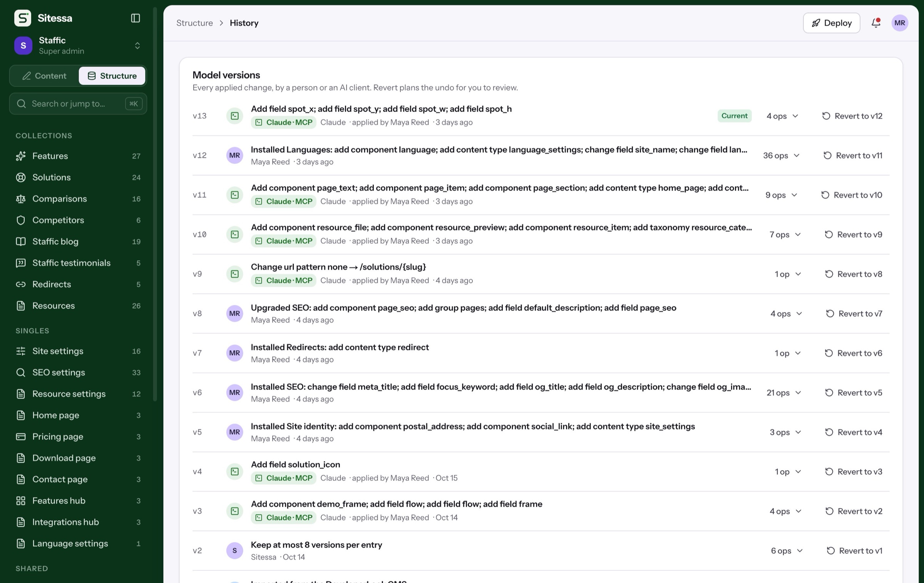Screen dimensions: 924x583
Task: Click the Claude·MCP badge on v9
Action: tap(283, 281)
